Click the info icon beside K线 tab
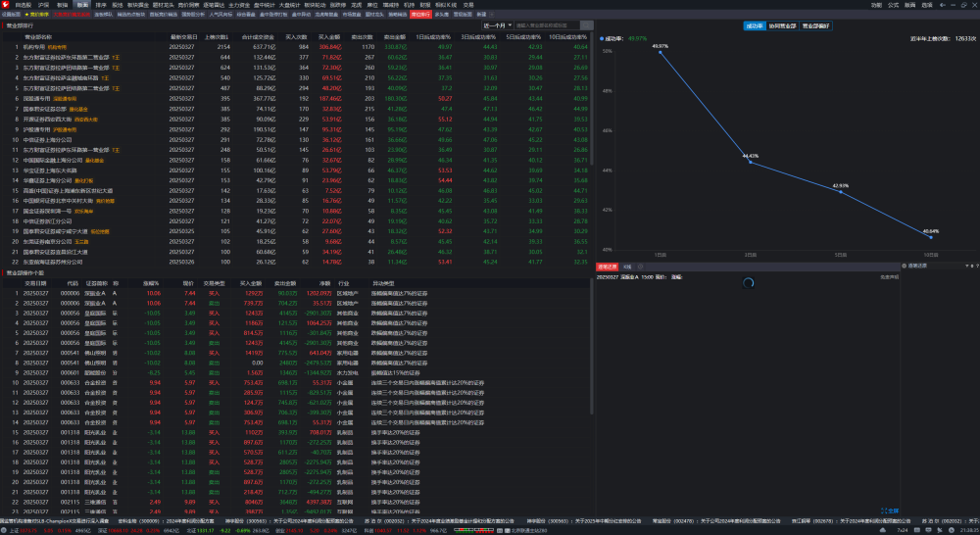 point(640,267)
